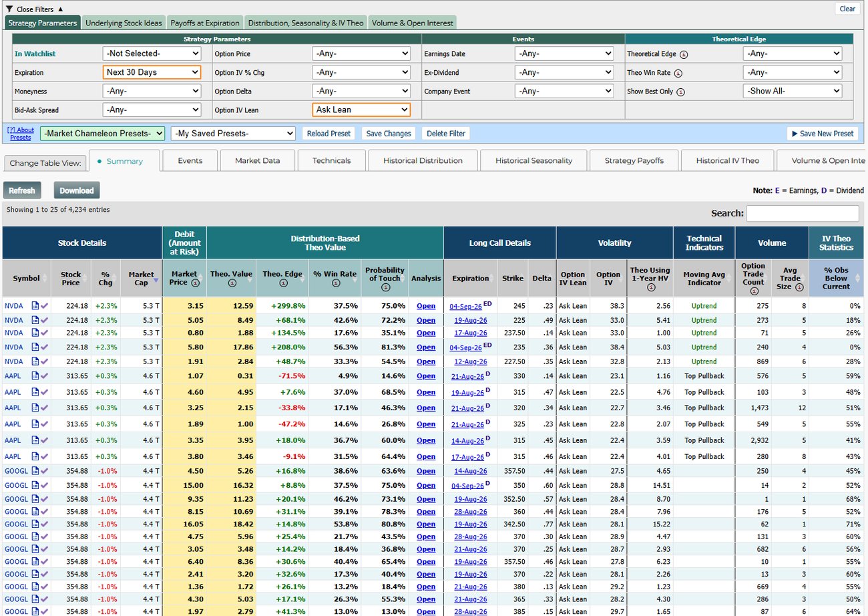Click the Save New Preset button
The image size is (868, 616).
click(822, 134)
